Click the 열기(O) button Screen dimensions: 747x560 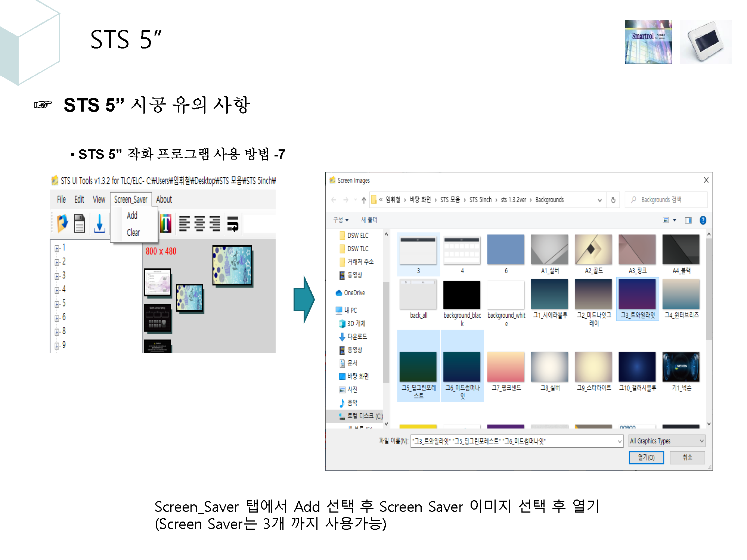[647, 458]
